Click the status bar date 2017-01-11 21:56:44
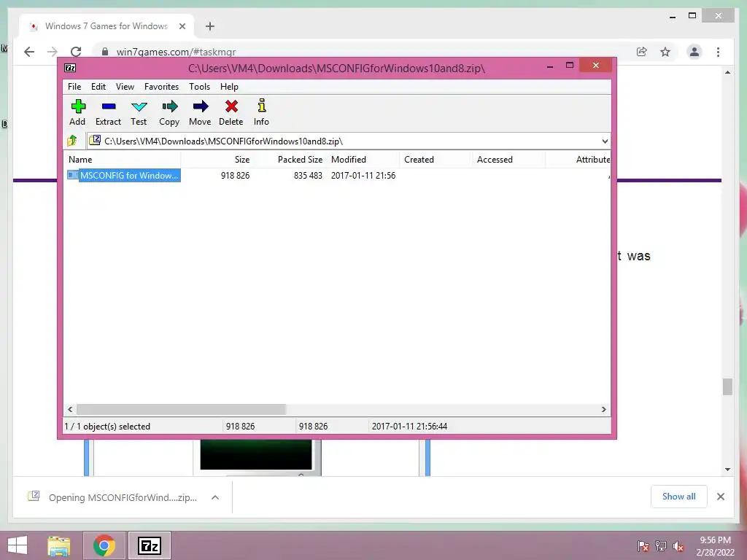This screenshot has width=747, height=560. [x=409, y=426]
